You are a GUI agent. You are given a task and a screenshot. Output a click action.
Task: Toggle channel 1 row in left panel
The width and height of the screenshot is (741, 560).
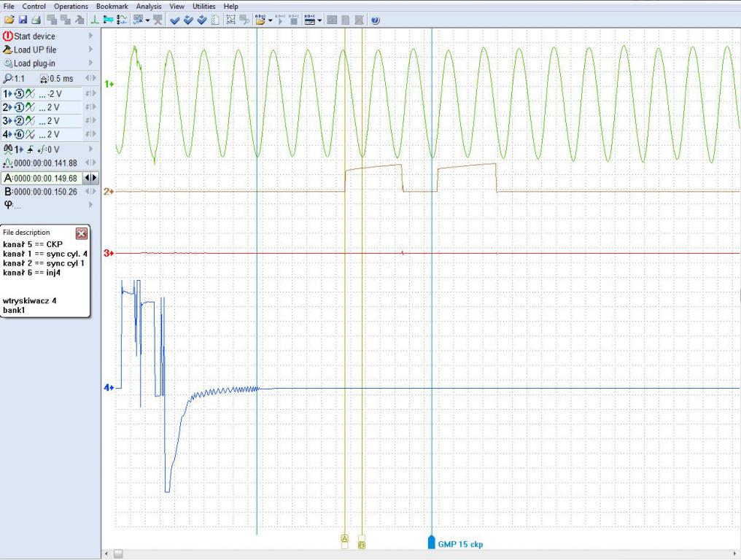41,93
